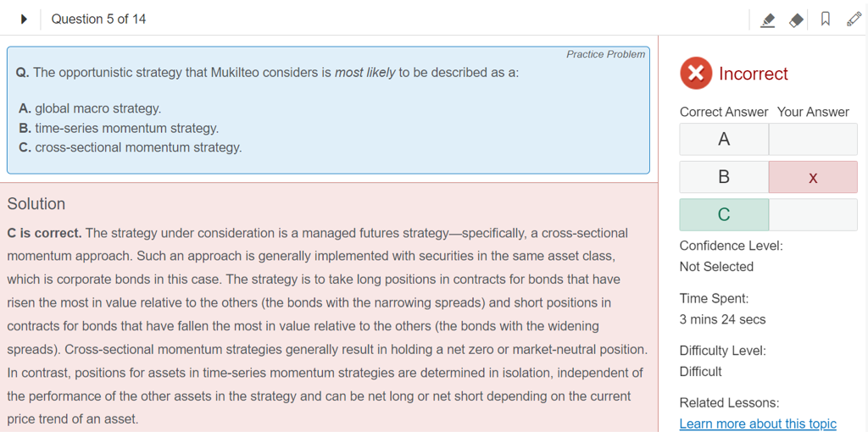Click the green Correct Answer C cell

724,215
